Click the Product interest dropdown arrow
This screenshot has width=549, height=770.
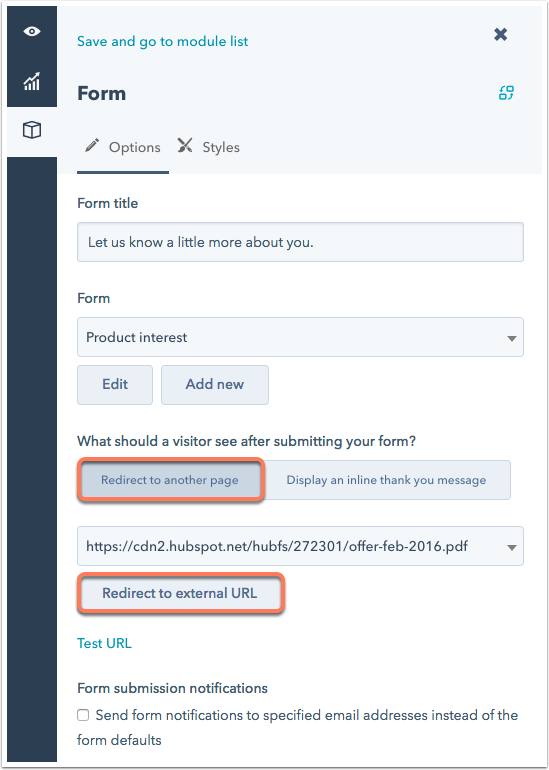(x=512, y=338)
